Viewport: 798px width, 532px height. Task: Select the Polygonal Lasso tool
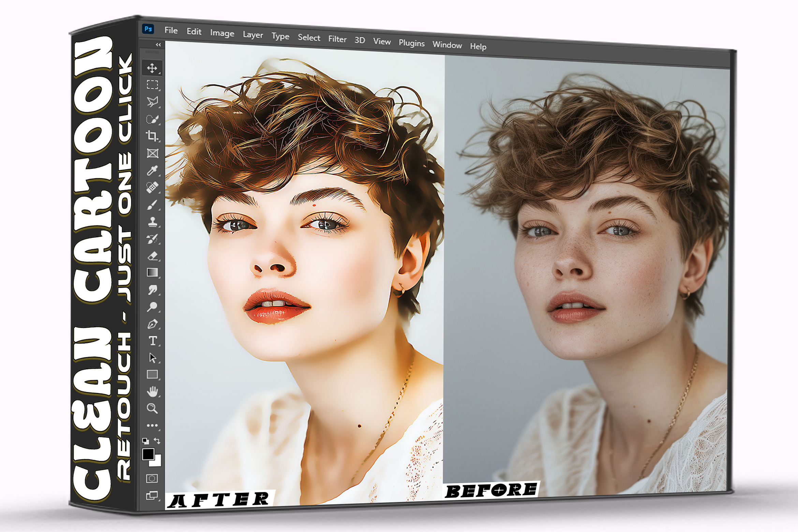click(152, 101)
